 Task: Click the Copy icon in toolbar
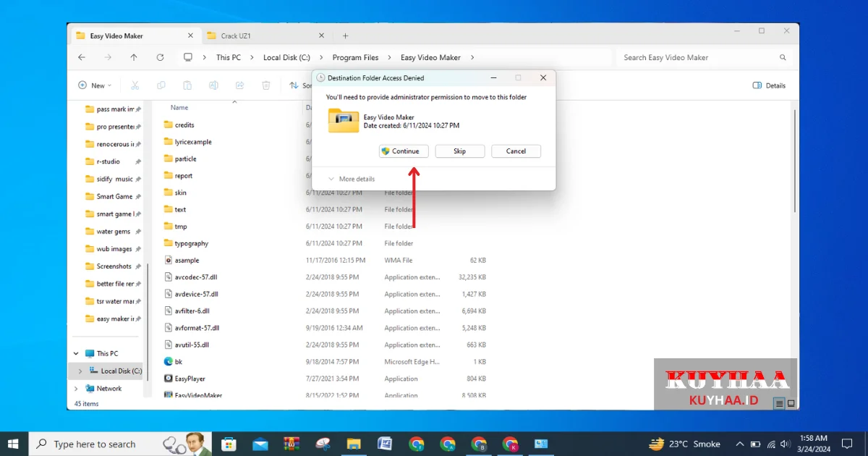(161, 85)
